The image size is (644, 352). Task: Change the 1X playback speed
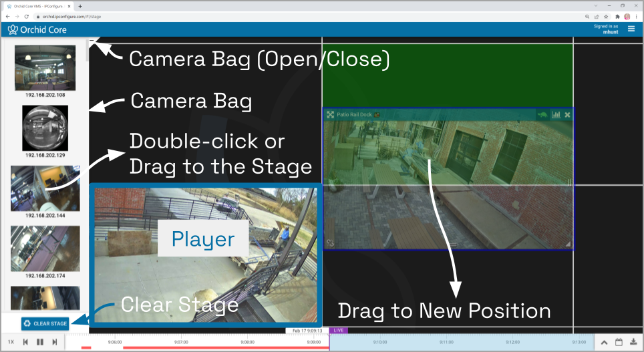pyautogui.click(x=11, y=342)
